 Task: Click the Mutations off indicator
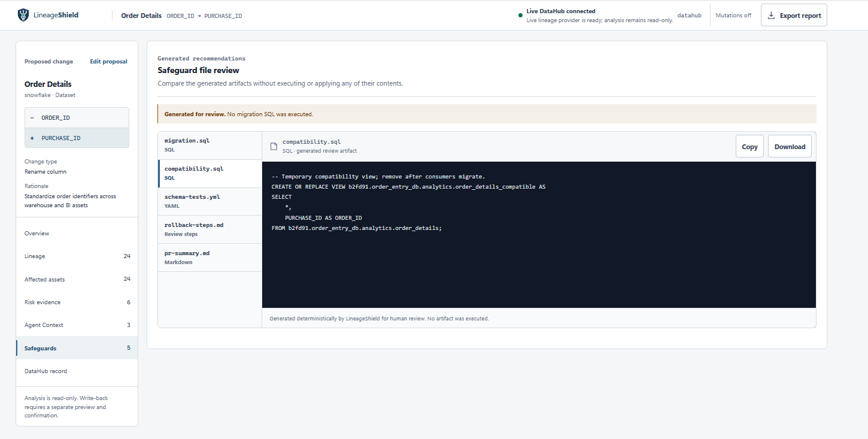[733, 16]
